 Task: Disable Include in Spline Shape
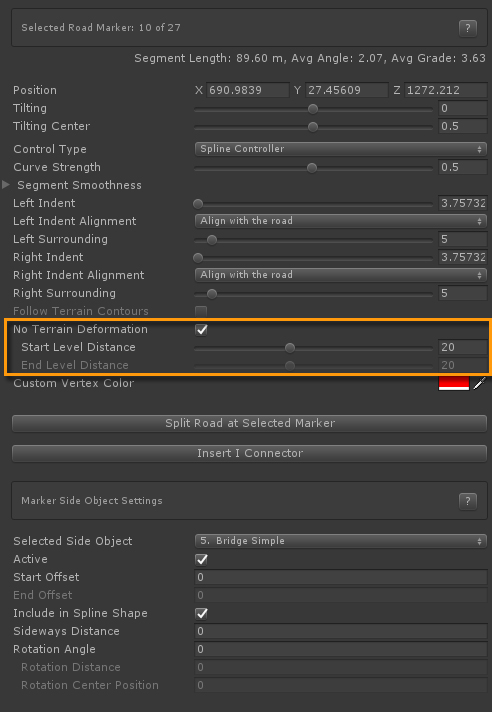point(201,613)
